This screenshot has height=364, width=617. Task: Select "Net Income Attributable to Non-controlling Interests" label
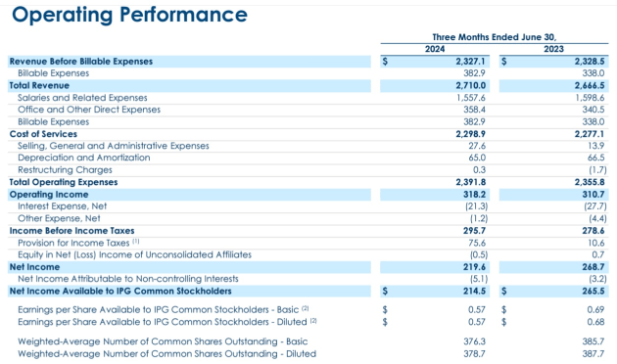coord(128,279)
